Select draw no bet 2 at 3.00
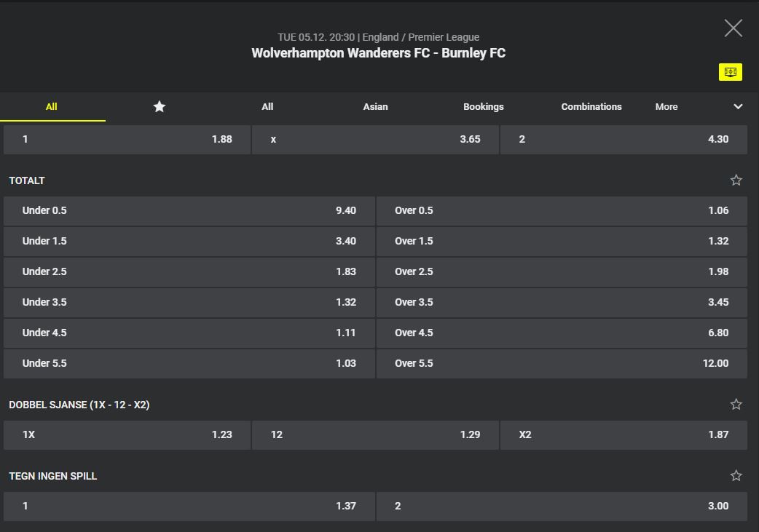 click(561, 506)
